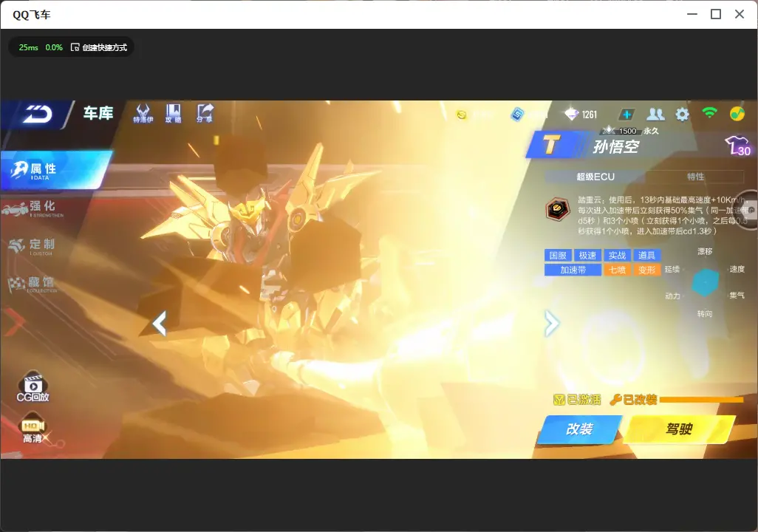Add diamonds with the blue plus button
The width and height of the screenshot is (758, 532).
626,115
